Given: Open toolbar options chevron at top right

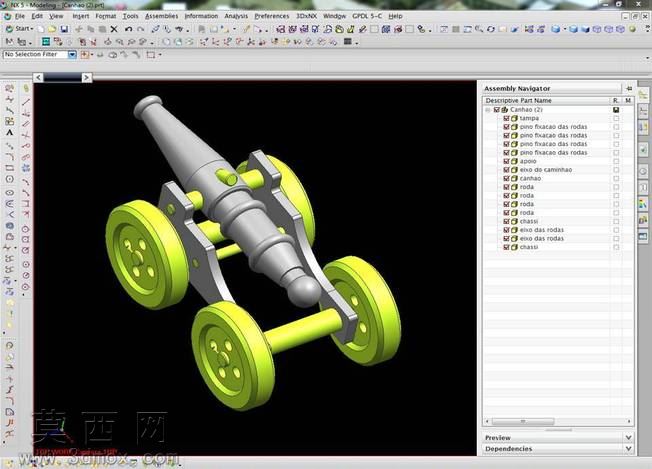Looking at the screenshot, I should pos(648,28).
